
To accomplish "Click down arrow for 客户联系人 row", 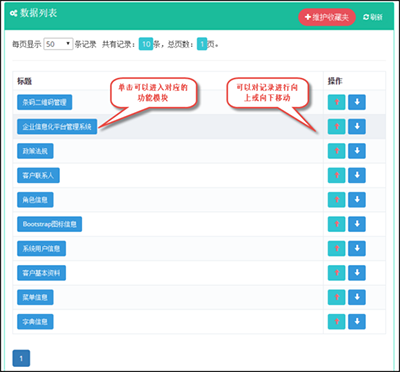I will tap(357, 175).
